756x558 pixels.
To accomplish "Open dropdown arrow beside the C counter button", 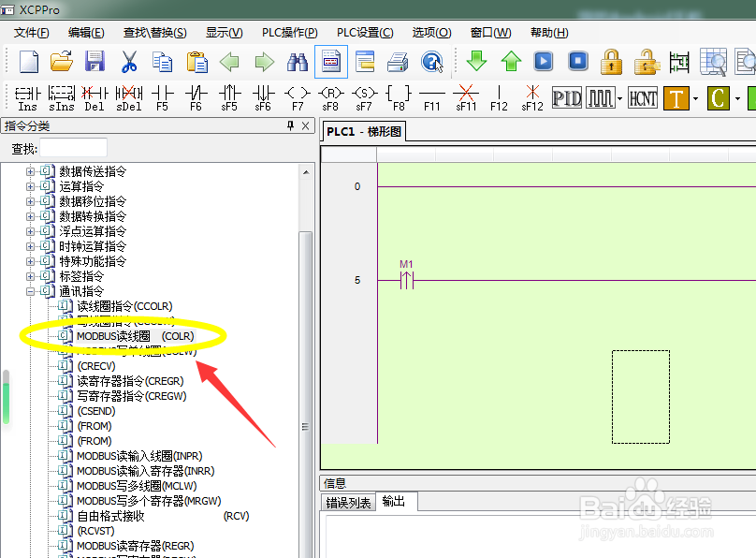I will 737,98.
